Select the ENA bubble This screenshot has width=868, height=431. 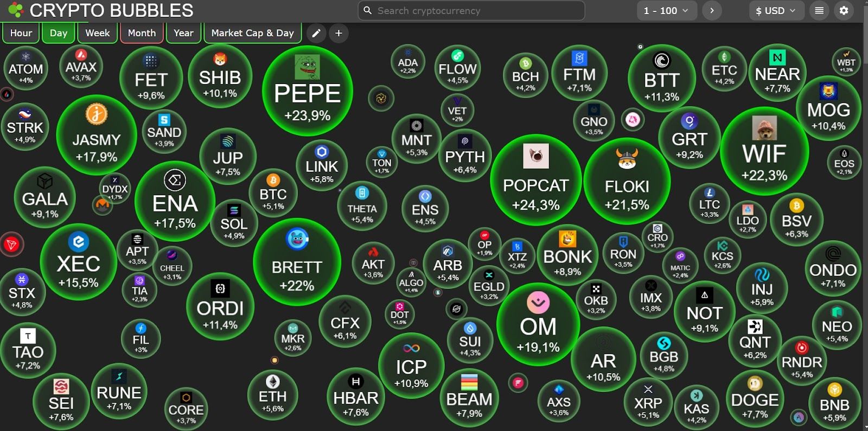[x=175, y=201]
